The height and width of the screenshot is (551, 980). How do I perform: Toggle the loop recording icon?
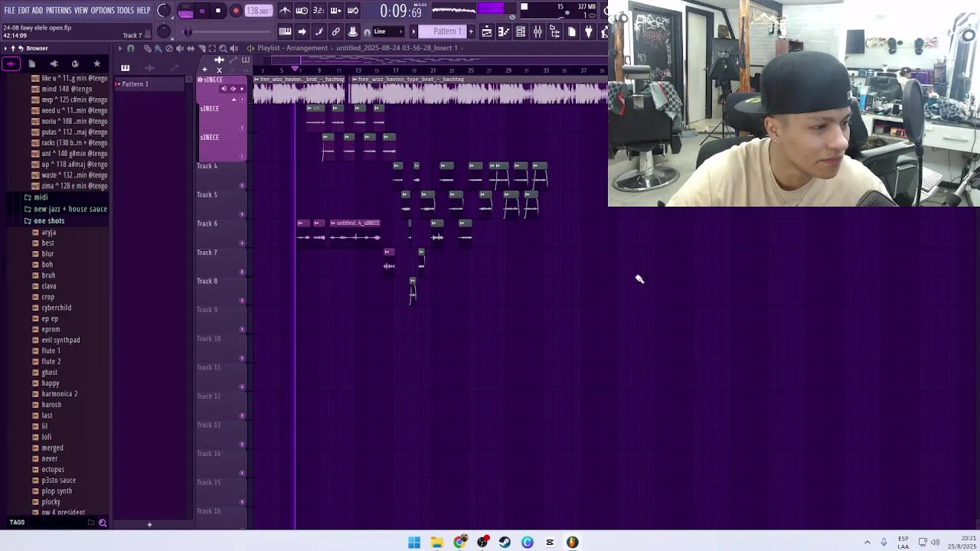coord(352,11)
